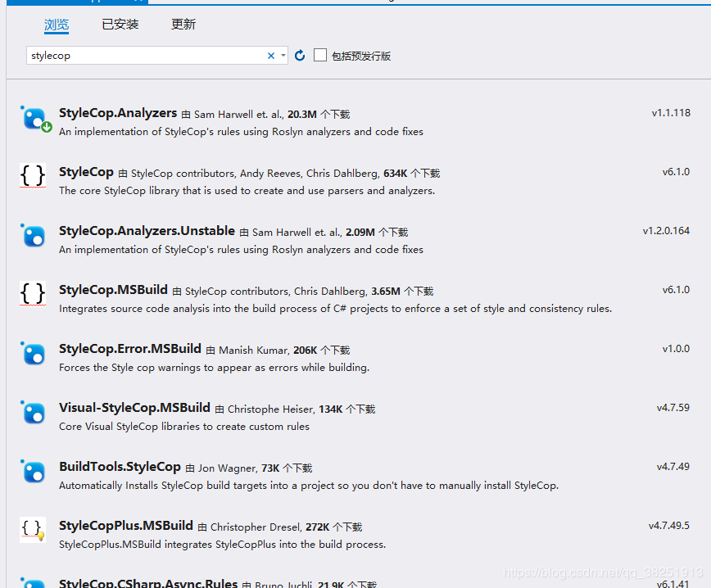Switch to the 更新 tab
711x588 pixels.
pos(183,25)
